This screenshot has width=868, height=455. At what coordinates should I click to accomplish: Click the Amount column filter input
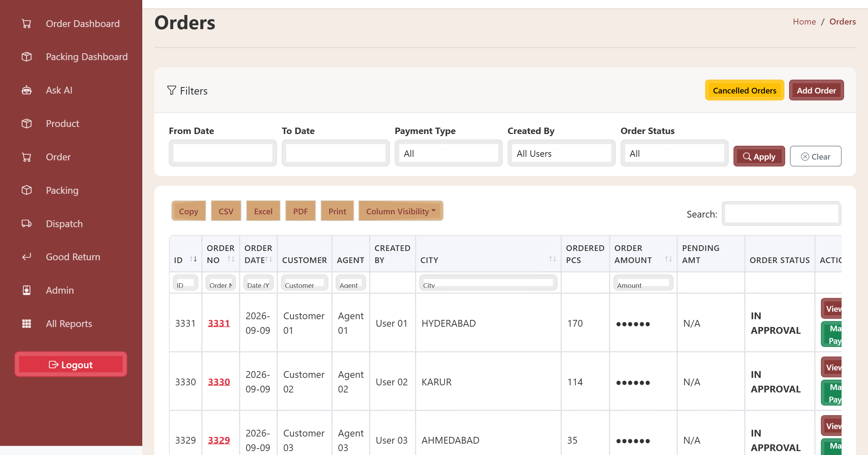643,283
